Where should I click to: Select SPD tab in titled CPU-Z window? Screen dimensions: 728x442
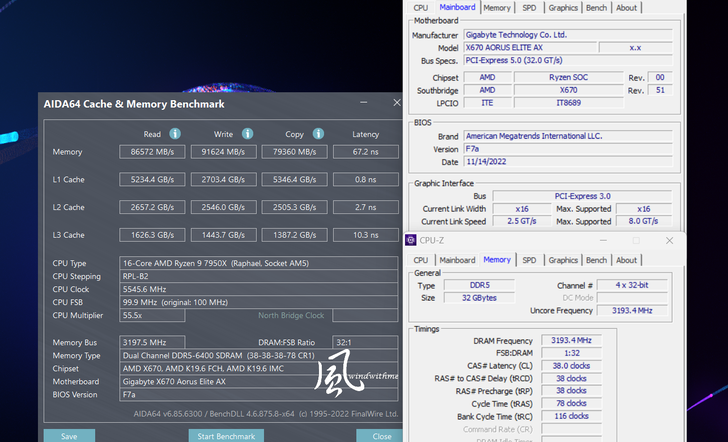point(528,260)
